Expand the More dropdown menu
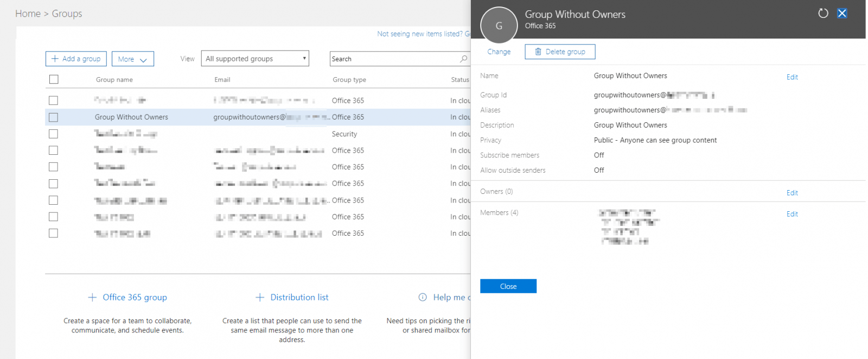The image size is (868, 359). [132, 59]
